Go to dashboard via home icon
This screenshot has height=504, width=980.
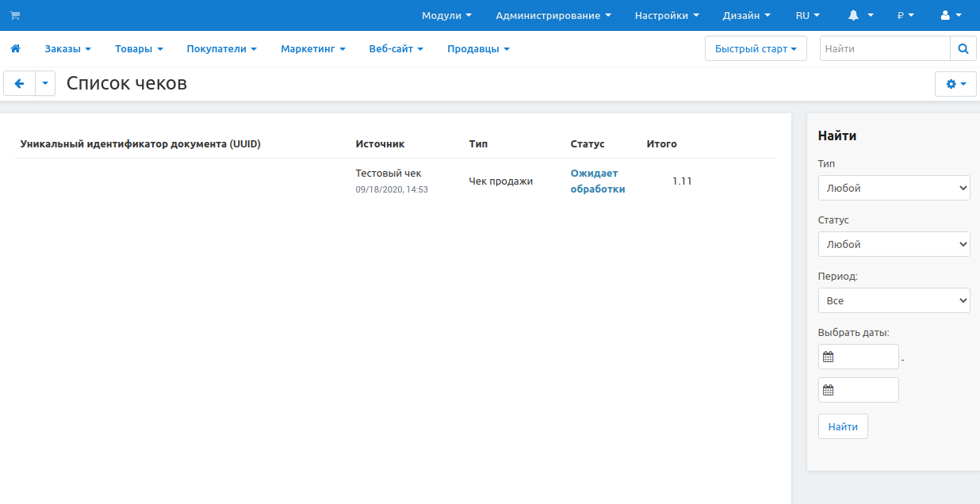click(15, 49)
